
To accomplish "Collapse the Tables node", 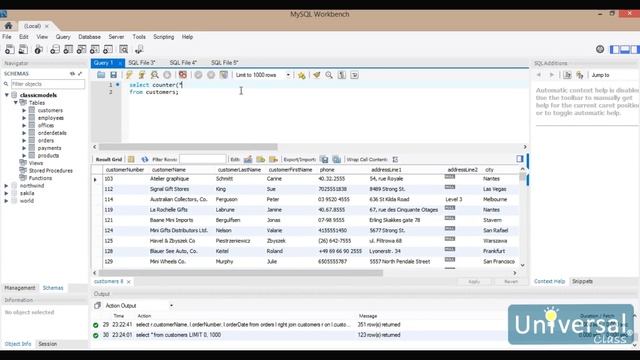I will (x=16, y=102).
